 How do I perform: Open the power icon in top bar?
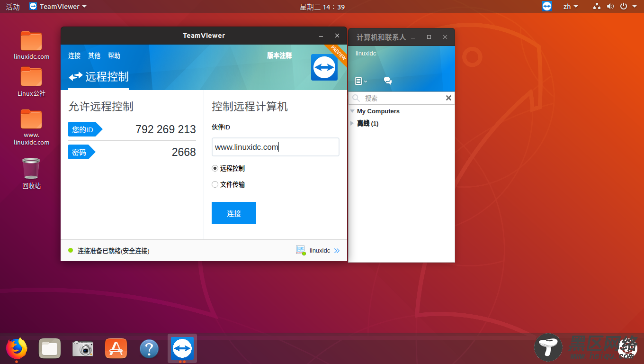(x=624, y=6)
